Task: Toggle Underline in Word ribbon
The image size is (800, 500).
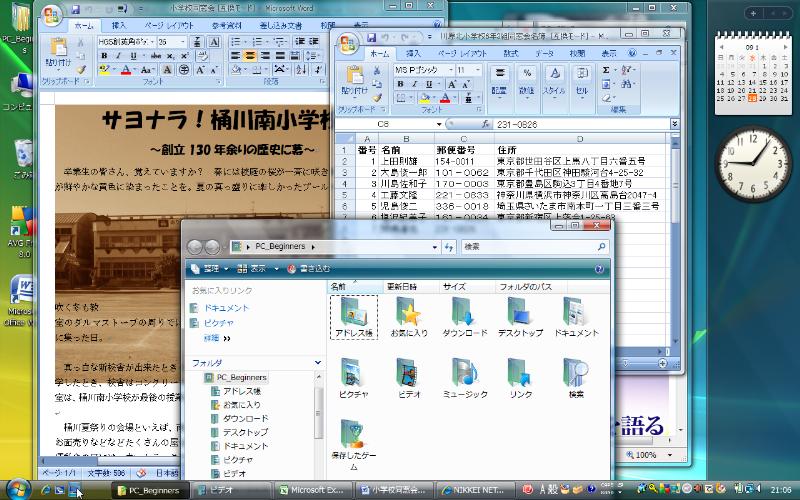Action: click(x=134, y=56)
